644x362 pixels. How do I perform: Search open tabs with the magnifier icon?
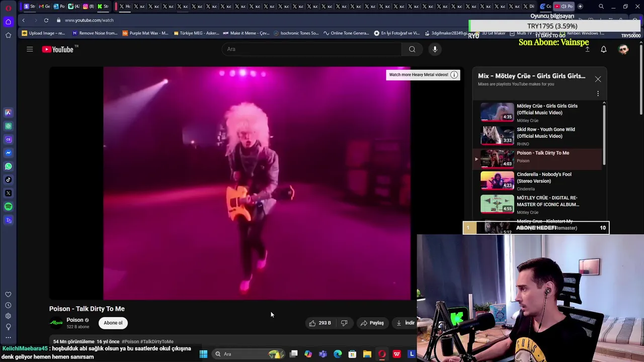(x=601, y=7)
